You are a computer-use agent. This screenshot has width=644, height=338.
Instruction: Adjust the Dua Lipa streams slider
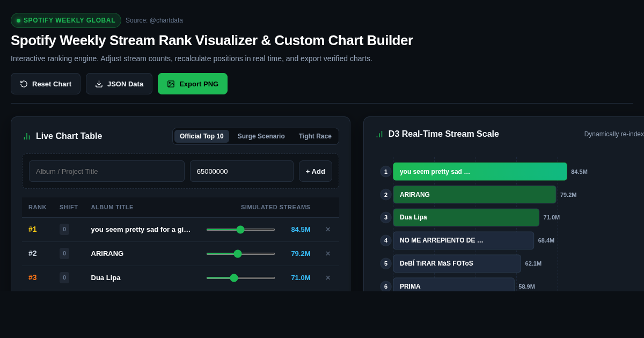coord(240,278)
